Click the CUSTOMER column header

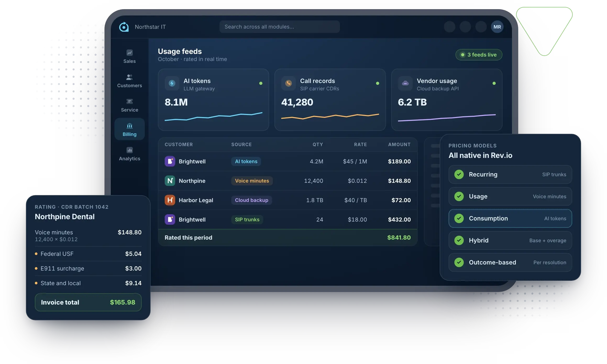click(179, 144)
